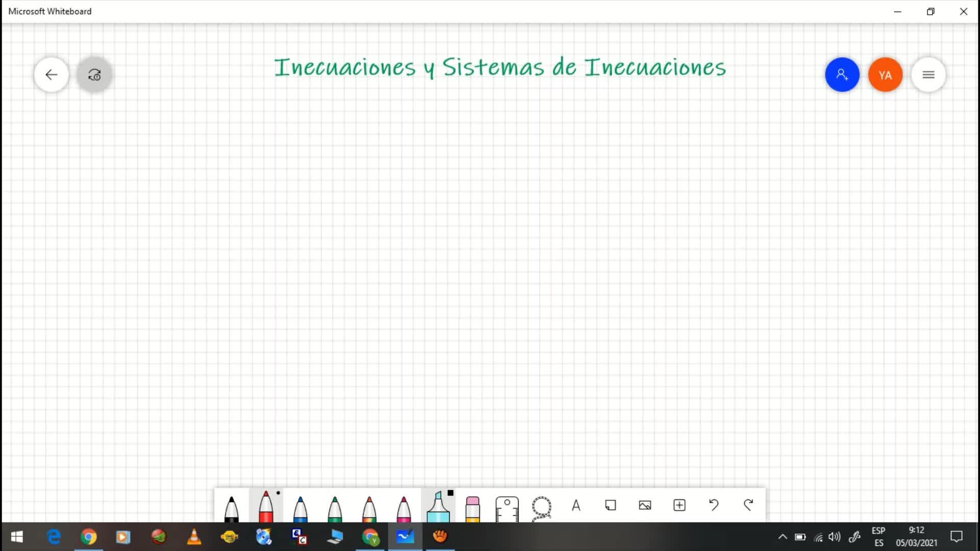Screen dimensions: 980x551
Task: Add a sticky note
Action: point(610,505)
